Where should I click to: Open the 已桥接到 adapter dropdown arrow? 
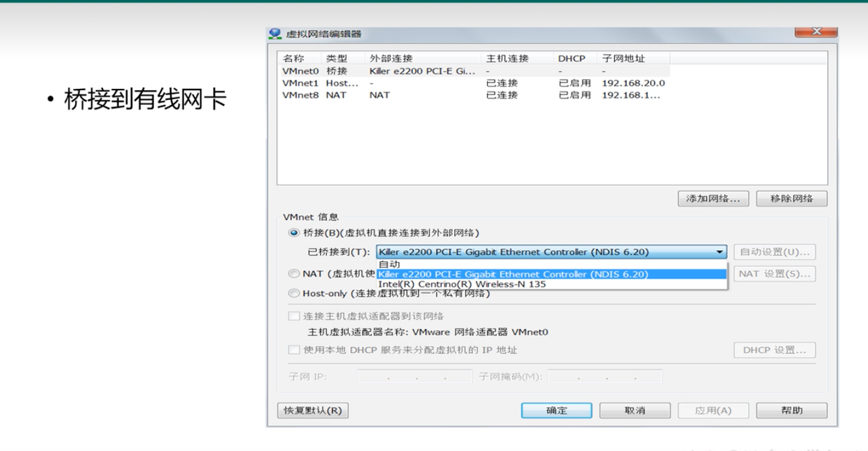pos(720,252)
